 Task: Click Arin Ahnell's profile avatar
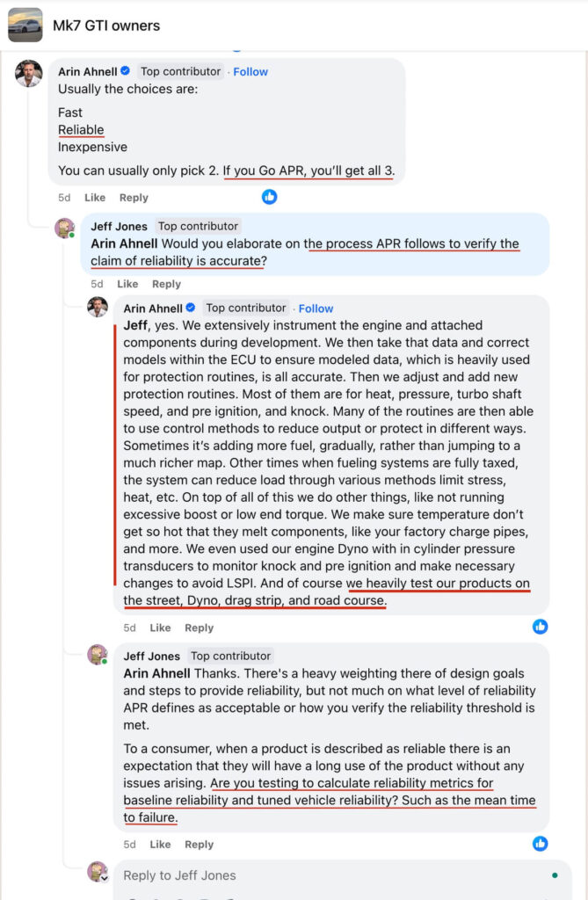[29, 74]
